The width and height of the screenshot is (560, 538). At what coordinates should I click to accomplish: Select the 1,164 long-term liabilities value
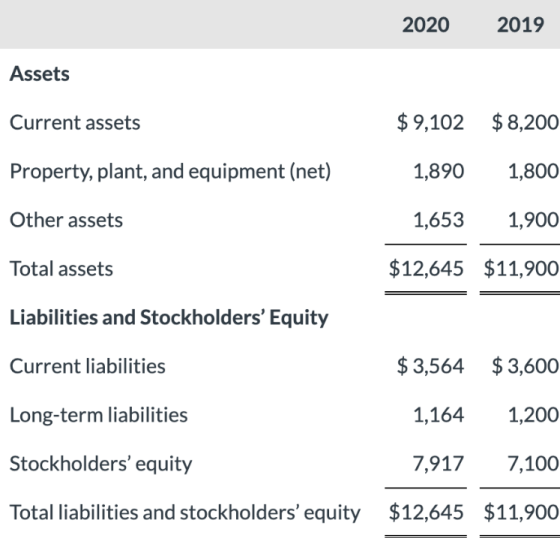tap(439, 415)
